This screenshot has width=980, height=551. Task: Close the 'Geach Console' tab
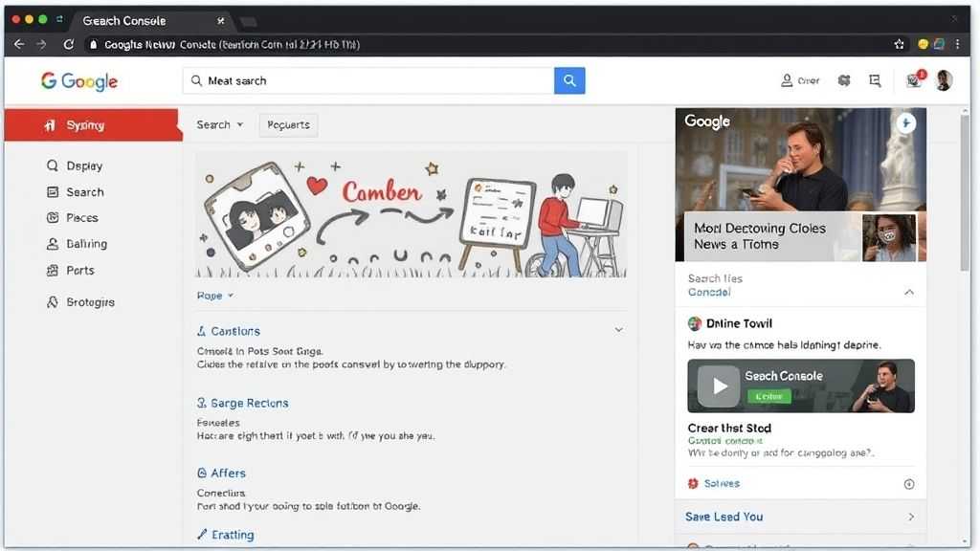click(x=221, y=21)
